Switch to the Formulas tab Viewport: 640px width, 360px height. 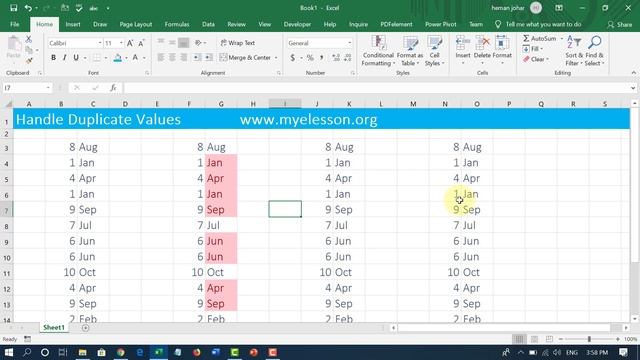coord(177,24)
